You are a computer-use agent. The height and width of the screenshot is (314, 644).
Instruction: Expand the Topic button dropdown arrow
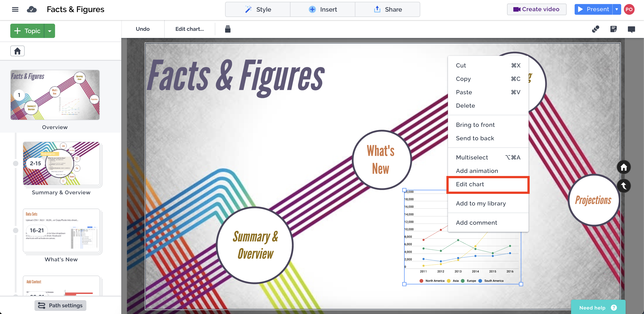click(49, 31)
